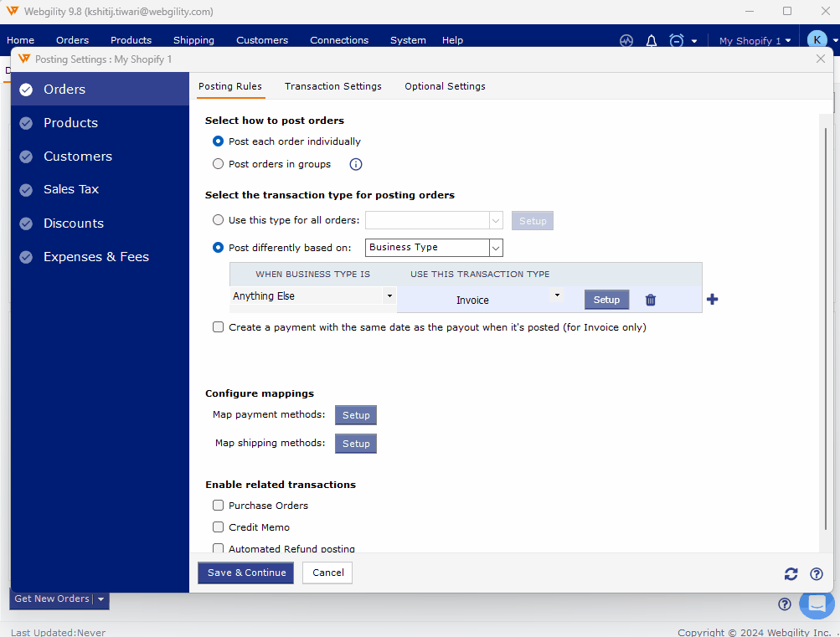The image size is (840, 637).
Task: Click info icon beside Post orders in groups
Action: (356, 165)
